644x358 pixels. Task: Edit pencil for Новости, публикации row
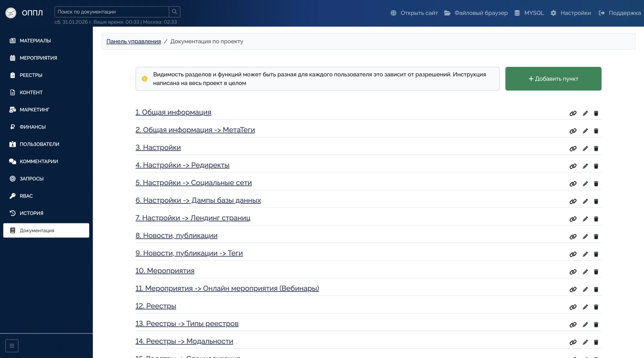[x=585, y=237]
